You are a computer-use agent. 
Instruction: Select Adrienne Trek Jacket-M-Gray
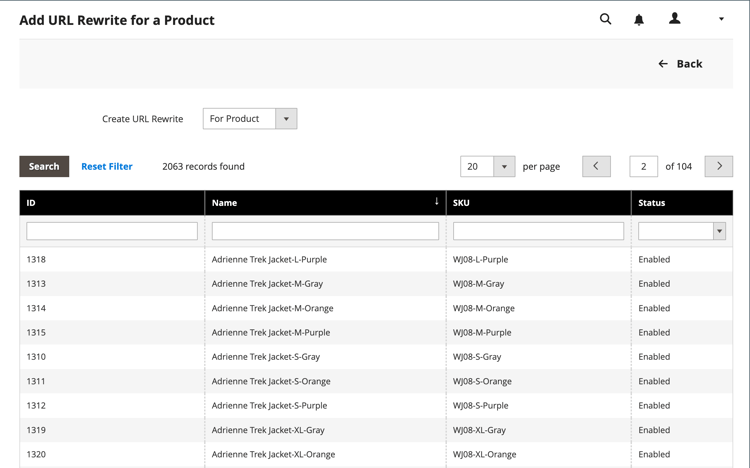[x=267, y=284]
